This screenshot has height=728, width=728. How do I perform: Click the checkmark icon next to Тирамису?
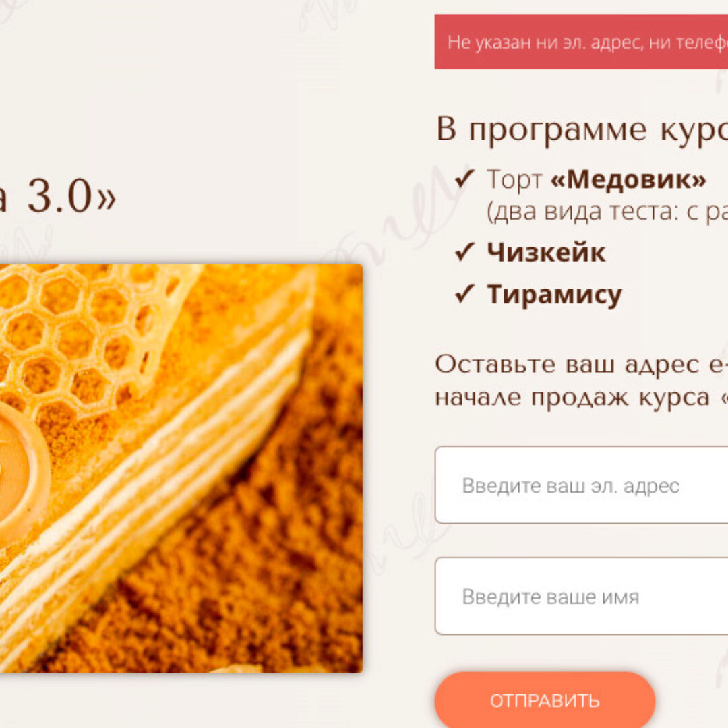tap(464, 294)
